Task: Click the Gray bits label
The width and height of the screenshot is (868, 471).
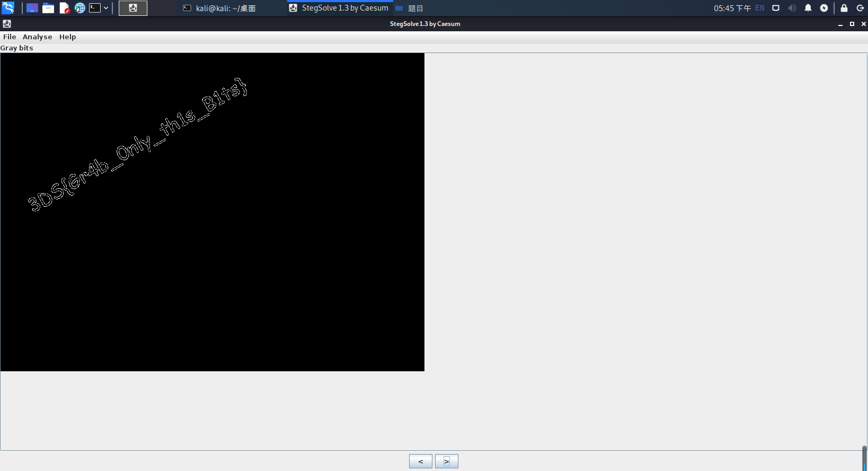Action: click(x=17, y=48)
